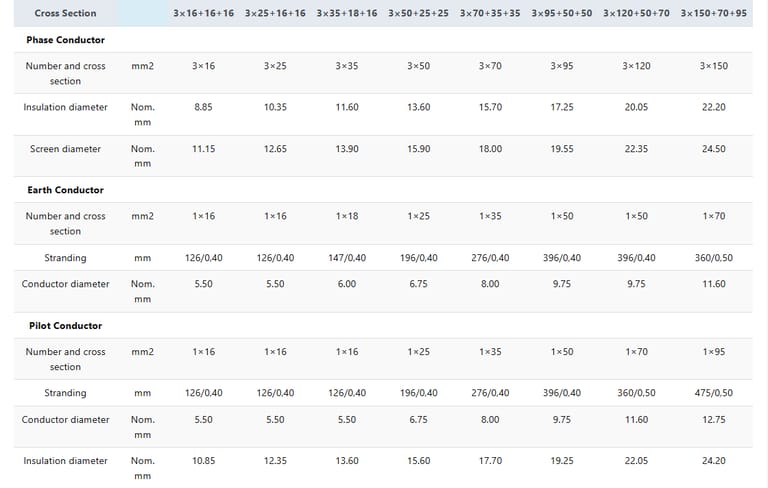Select the 3×16+16+16 column header
Image resolution: width=768 pixels, height=488 pixels.
pos(203,13)
